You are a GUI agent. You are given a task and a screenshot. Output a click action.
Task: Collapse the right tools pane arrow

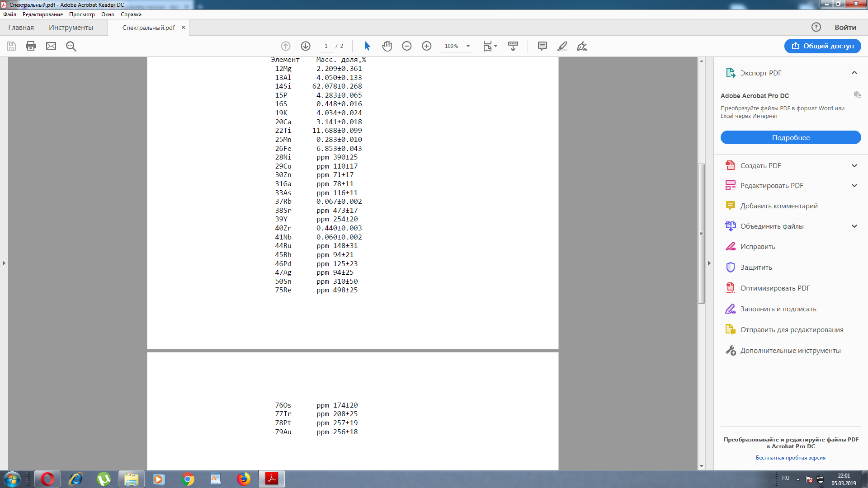pyautogui.click(x=709, y=263)
